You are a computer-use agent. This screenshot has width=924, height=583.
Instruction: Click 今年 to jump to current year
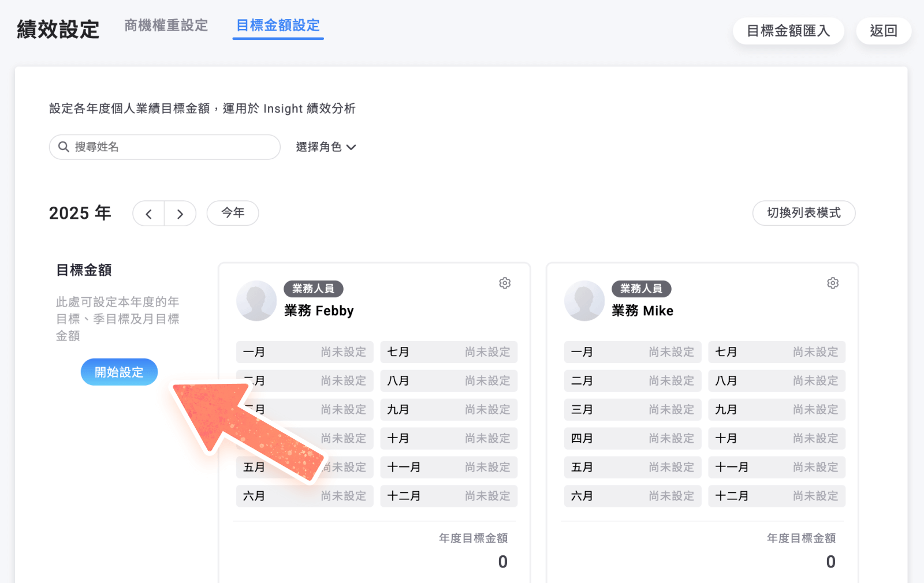232,213
